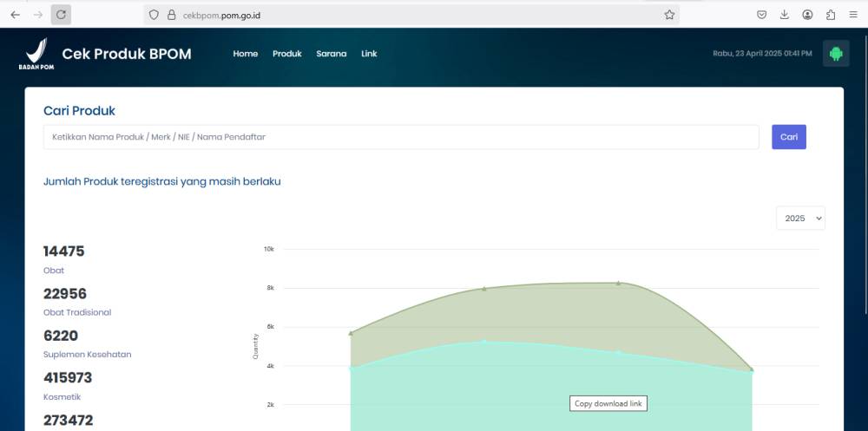Viewport: 868px width, 431px height.
Task: Click the Quantity axis title
Action: click(256, 346)
